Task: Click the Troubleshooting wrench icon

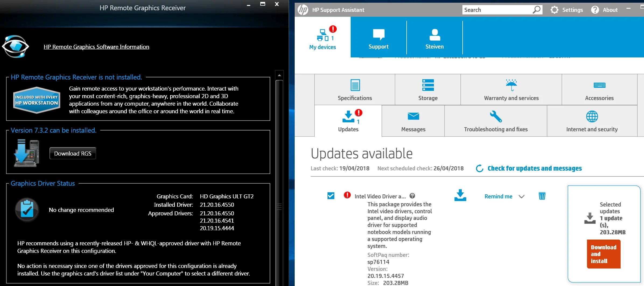Action: 496,117
